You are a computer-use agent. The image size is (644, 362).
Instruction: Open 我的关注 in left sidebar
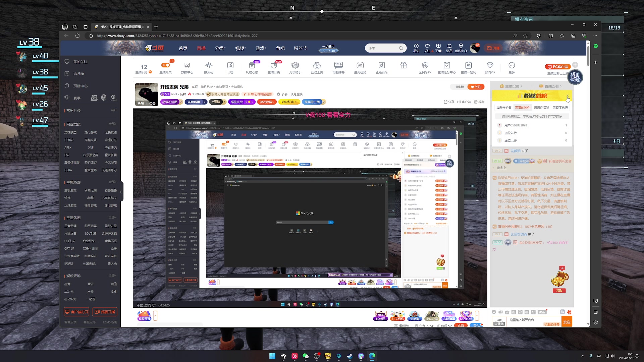click(x=80, y=62)
